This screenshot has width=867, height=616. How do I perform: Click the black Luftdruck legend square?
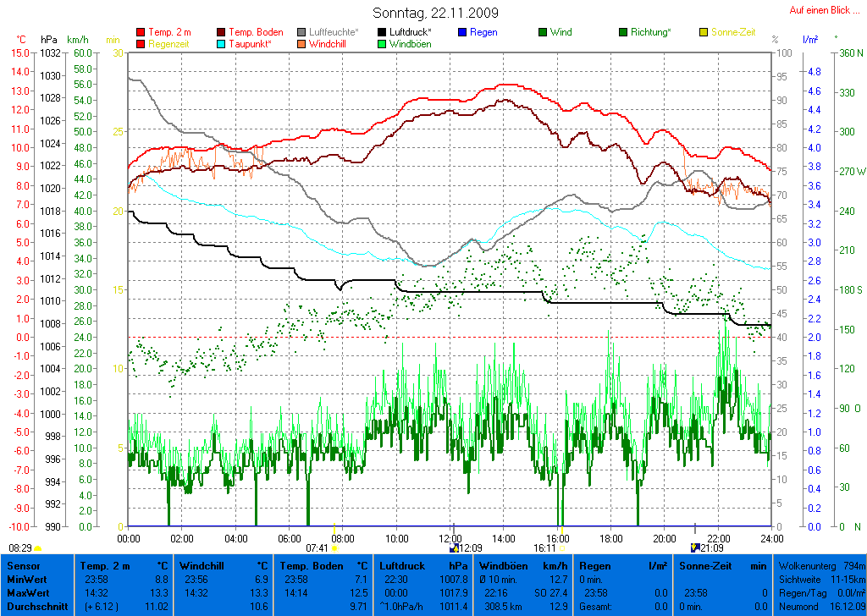[383, 32]
